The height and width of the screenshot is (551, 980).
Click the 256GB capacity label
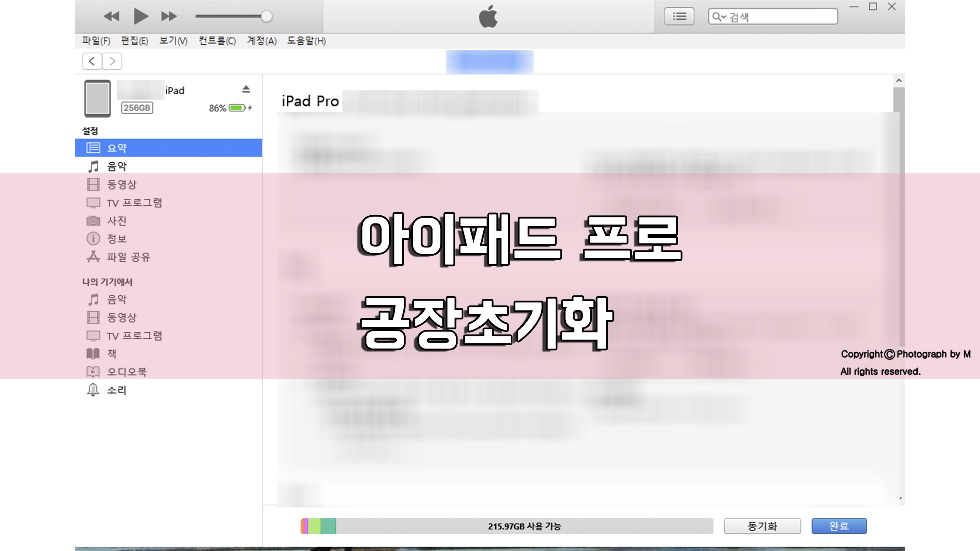pos(137,108)
